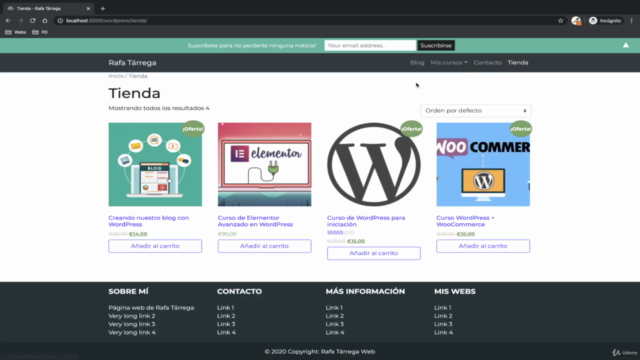The width and height of the screenshot is (640, 360).
Task: Expand the Mis cursos dropdown menu
Action: point(449,62)
